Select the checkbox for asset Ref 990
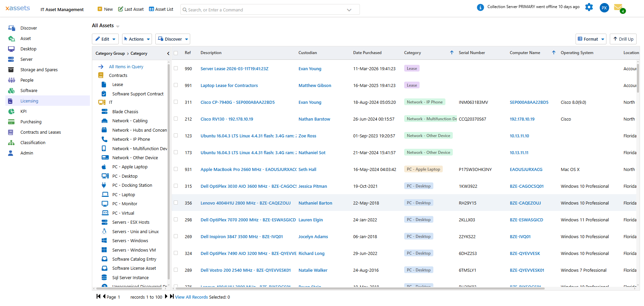 (x=176, y=68)
